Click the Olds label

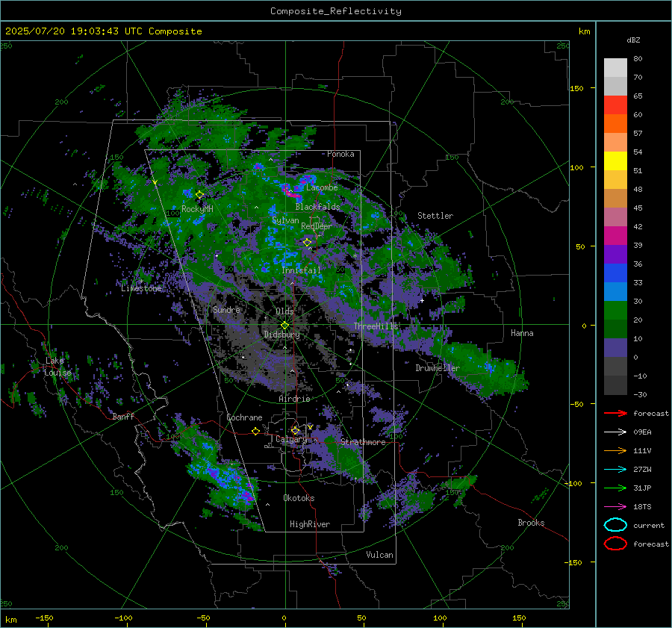point(284,311)
